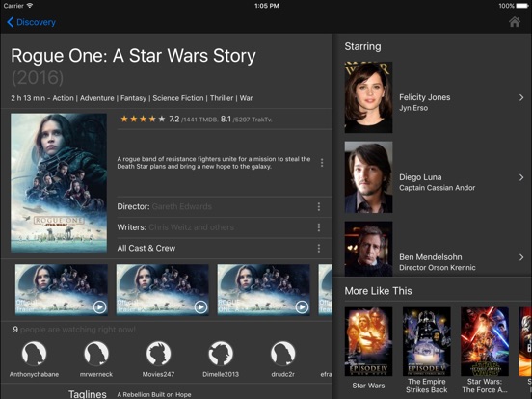532x399 pixels.
Task: Open Ben Mendelsohn photo
Action: [368, 249]
